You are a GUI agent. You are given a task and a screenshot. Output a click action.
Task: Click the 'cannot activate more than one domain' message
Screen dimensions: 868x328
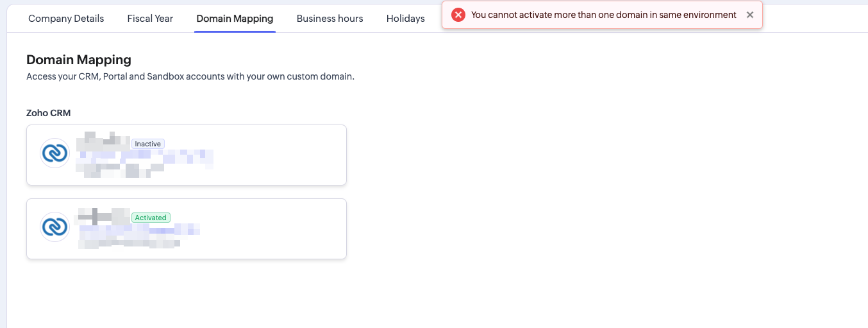tap(603, 15)
